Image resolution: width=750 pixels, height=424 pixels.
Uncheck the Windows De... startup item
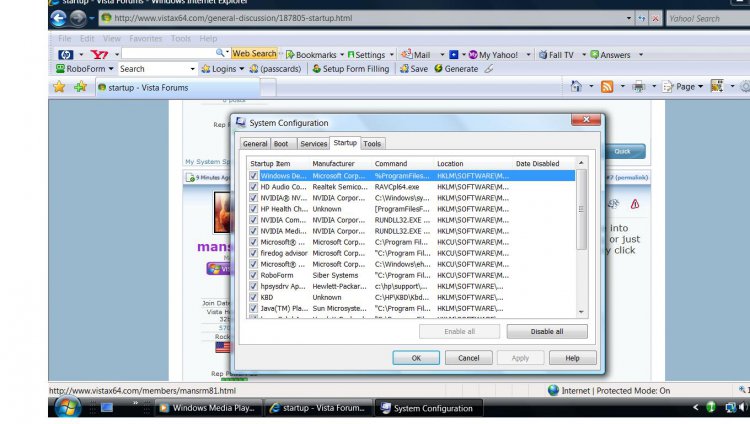254,176
